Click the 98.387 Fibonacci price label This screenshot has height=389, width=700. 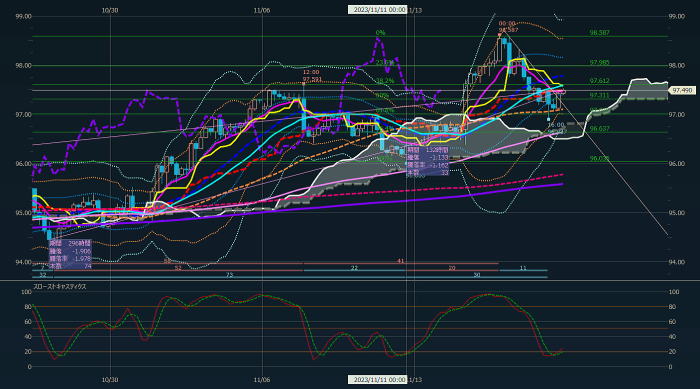600,33
